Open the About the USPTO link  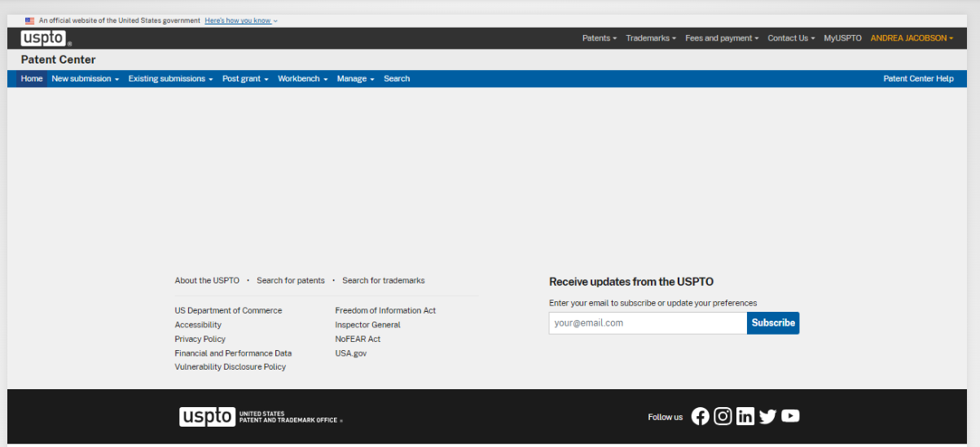[207, 280]
